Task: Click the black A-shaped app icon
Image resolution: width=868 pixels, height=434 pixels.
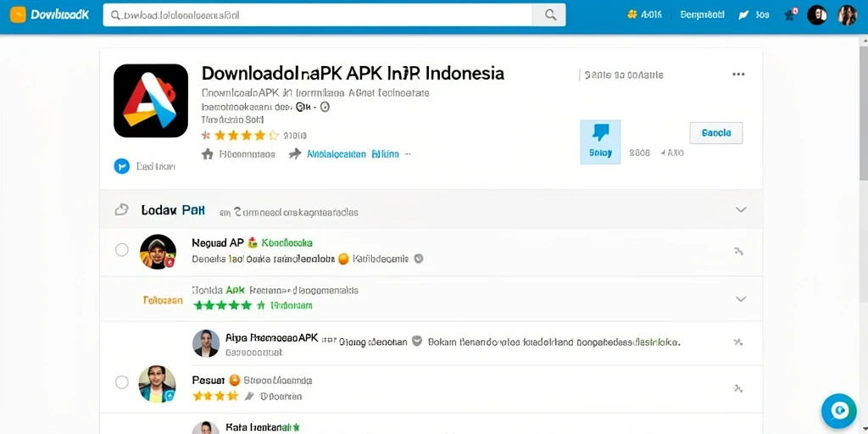Action: click(151, 101)
